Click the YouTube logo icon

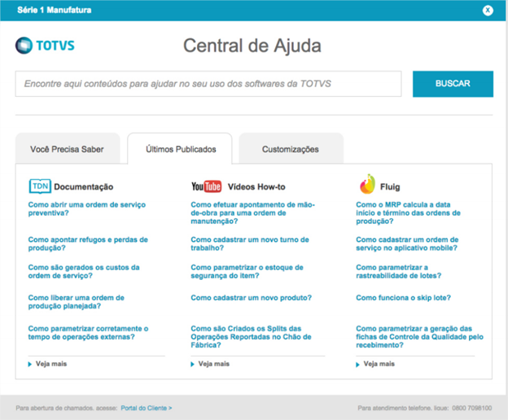pyautogui.click(x=207, y=186)
